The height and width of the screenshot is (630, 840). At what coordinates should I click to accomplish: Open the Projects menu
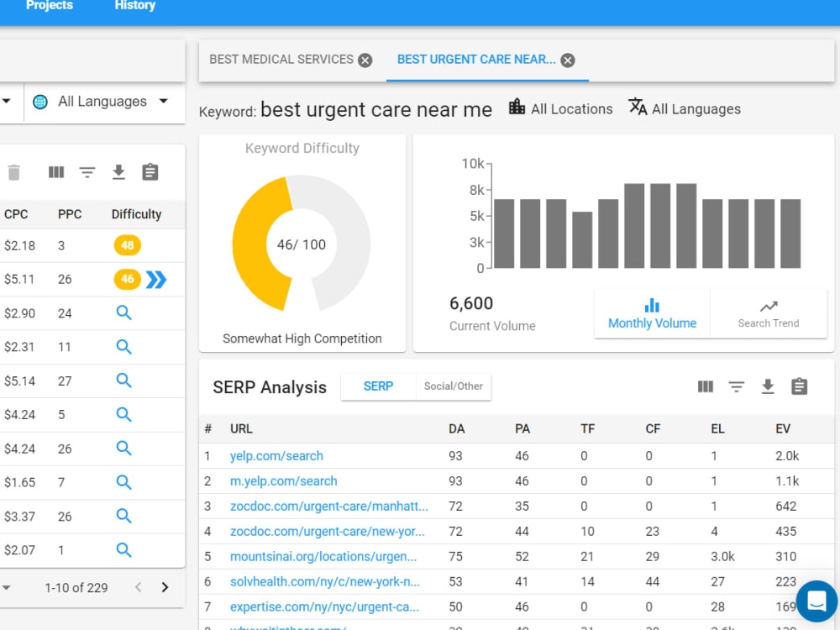[50, 5]
